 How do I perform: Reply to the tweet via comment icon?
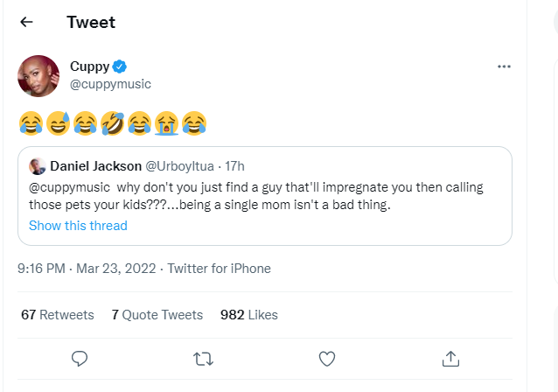click(79, 358)
